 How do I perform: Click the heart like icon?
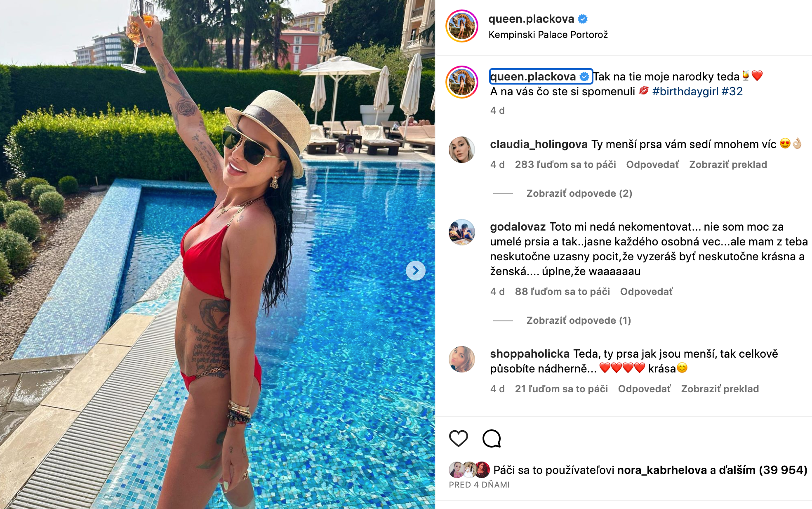(x=458, y=438)
